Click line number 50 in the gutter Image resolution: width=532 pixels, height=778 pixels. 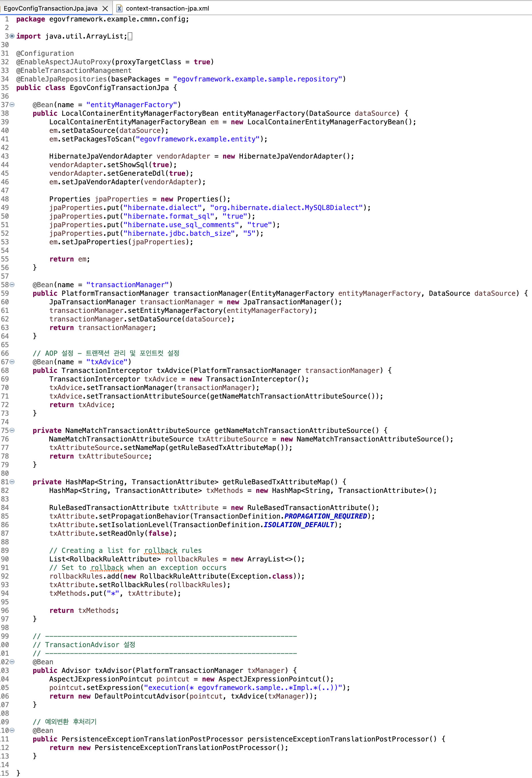(6, 216)
